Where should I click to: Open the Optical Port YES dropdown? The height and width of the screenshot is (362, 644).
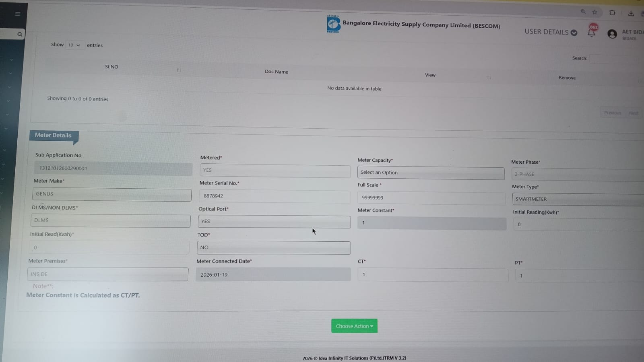click(274, 222)
